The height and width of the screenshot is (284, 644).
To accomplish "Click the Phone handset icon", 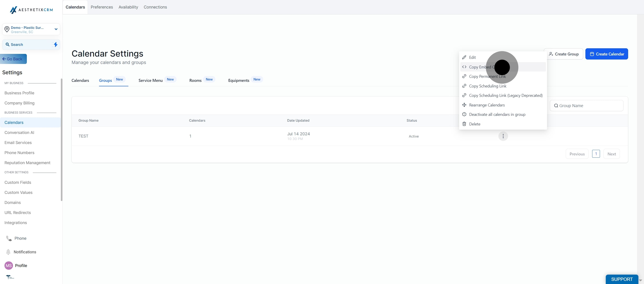I will (9, 238).
